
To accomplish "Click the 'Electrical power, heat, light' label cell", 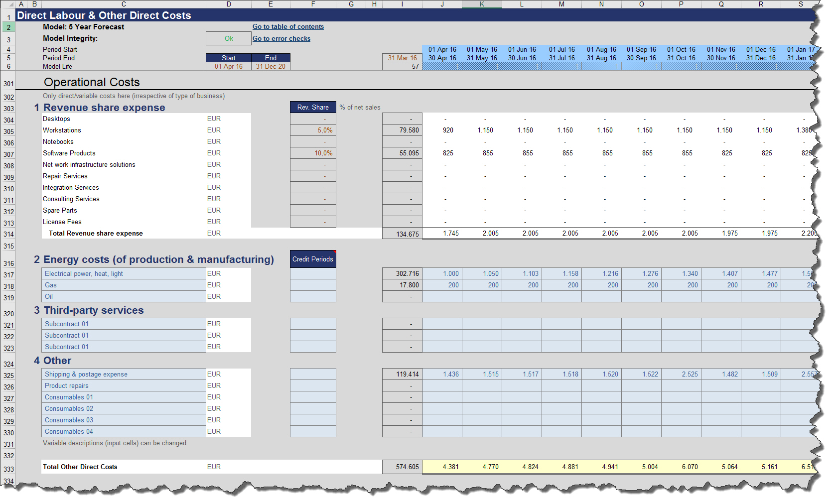I will pos(124,274).
